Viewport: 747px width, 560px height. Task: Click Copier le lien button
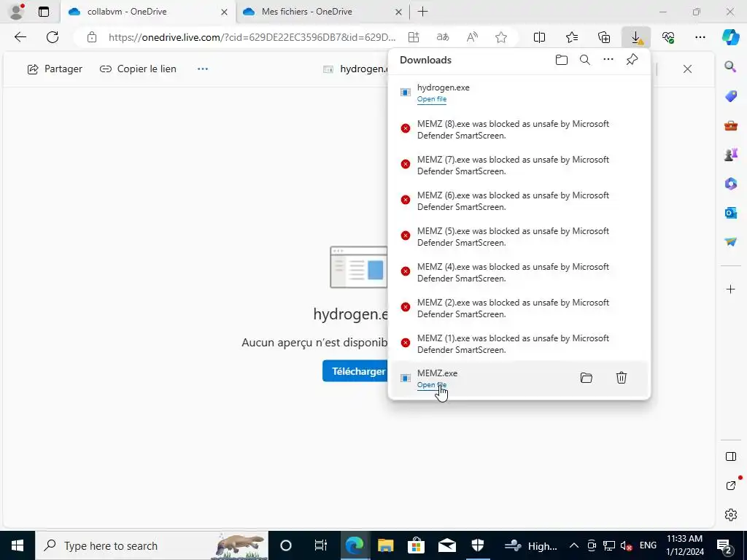(x=138, y=69)
